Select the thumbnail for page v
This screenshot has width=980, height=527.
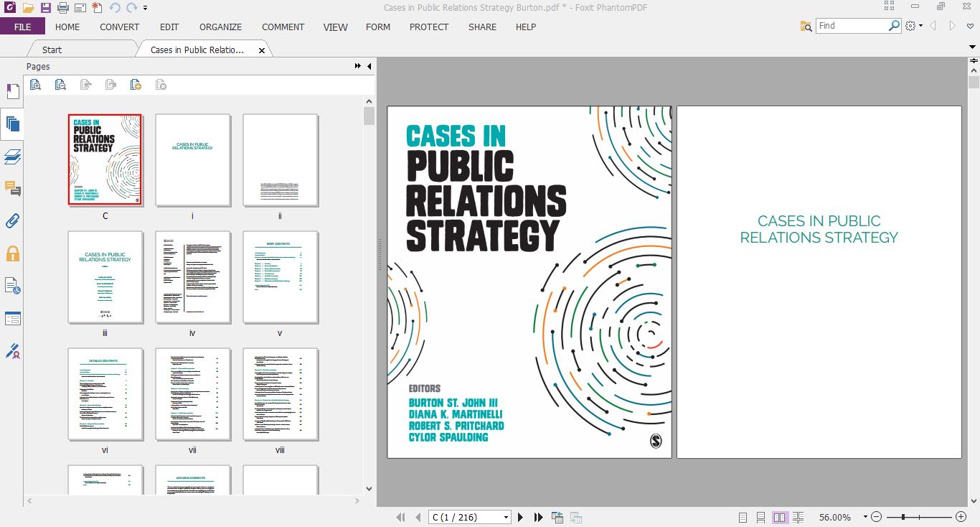point(280,277)
